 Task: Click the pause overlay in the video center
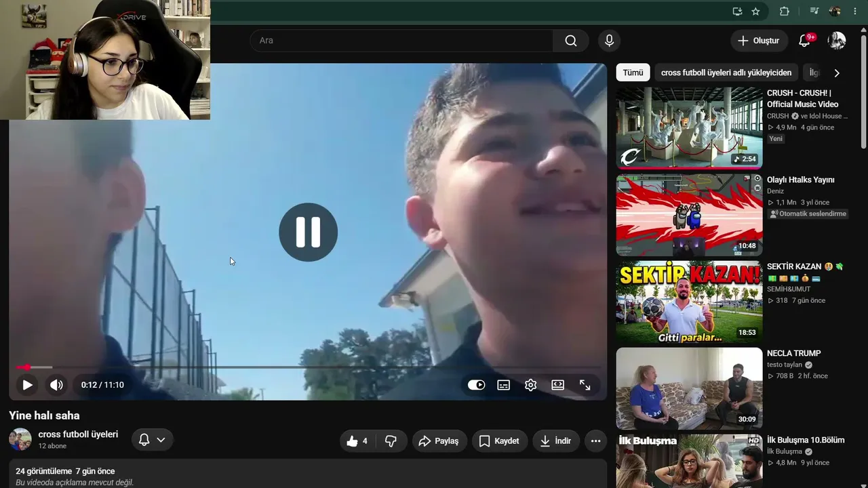(x=308, y=232)
